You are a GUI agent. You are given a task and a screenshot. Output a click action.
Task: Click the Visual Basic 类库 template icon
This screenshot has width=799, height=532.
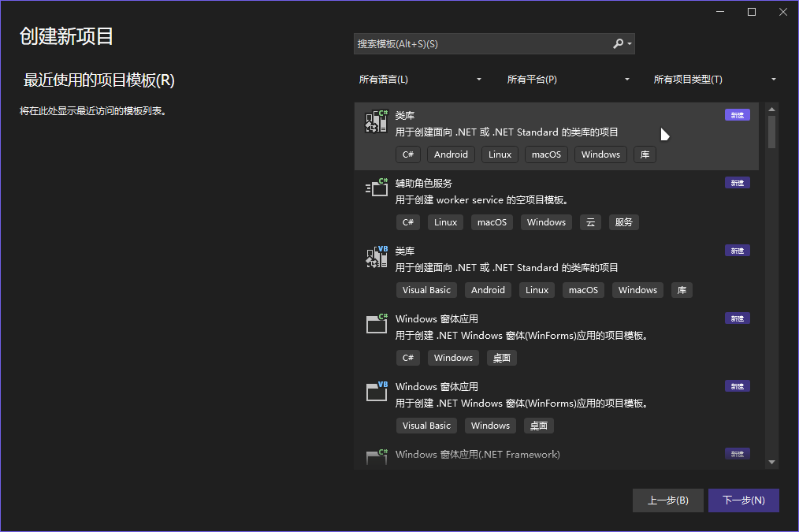[x=376, y=255]
